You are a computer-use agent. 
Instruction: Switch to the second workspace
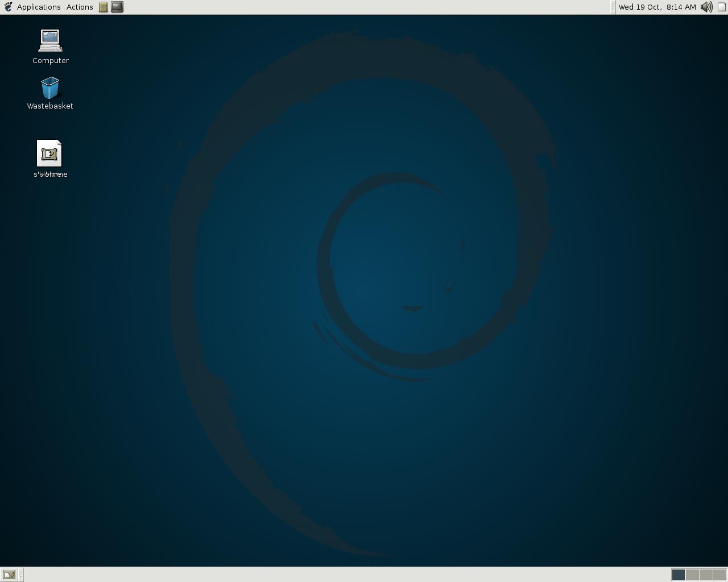point(692,575)
